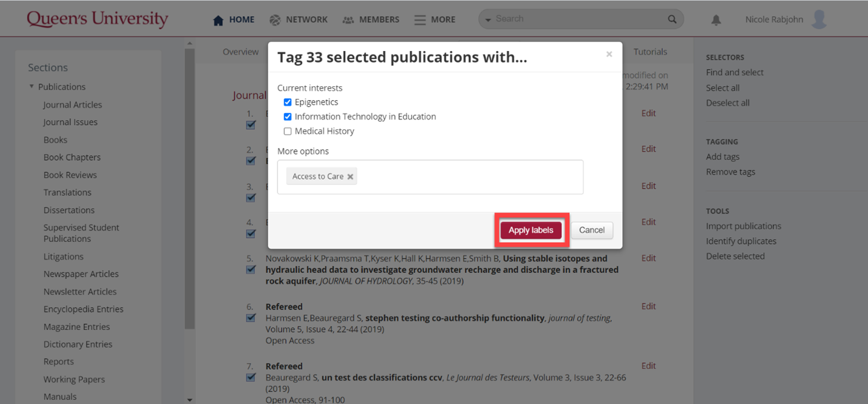Open the search options dropdown arrow

click(x=488, y=20)
